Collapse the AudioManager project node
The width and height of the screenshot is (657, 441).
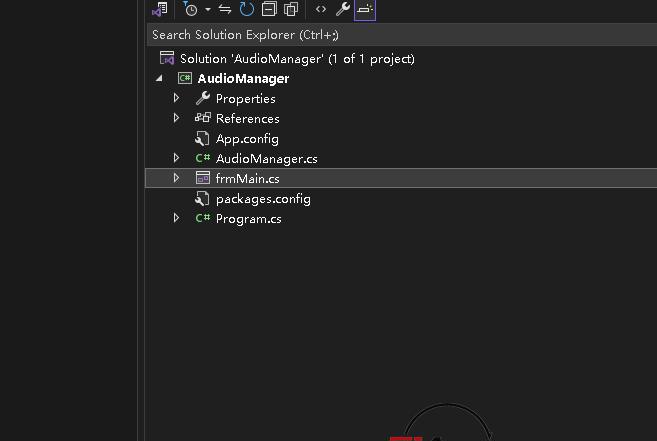(x=159, y=79)
